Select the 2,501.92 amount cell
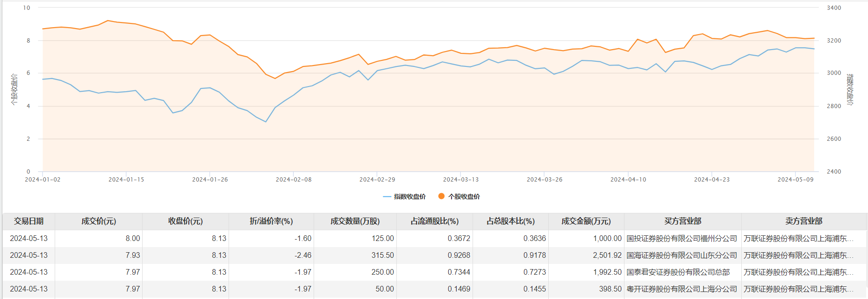 (x=607, y=255)
